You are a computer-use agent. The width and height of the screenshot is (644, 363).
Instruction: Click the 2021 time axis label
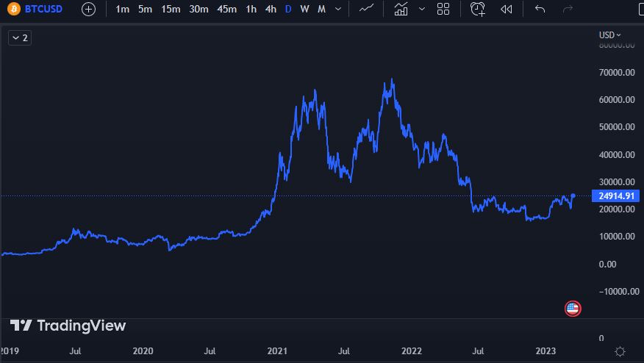click(277, 351)
